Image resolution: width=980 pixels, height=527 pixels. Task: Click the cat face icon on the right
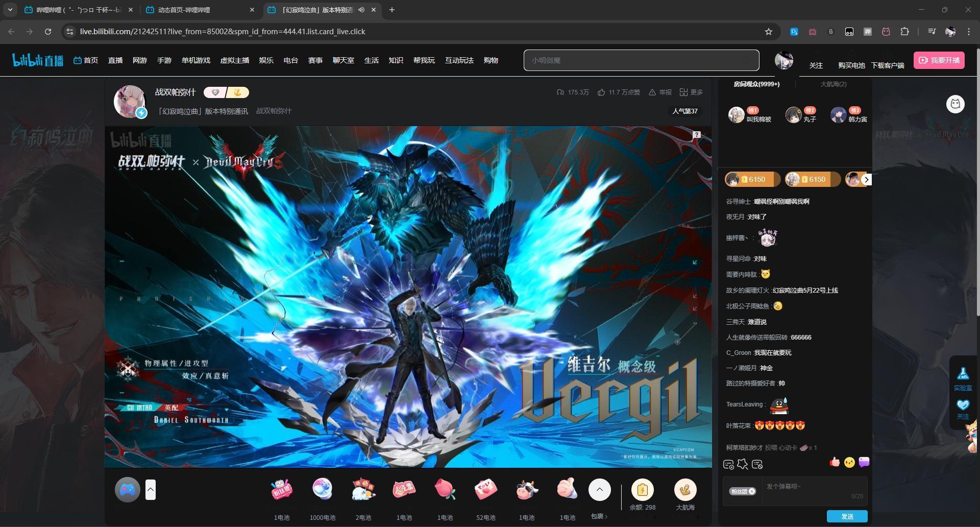click(955, 104)
